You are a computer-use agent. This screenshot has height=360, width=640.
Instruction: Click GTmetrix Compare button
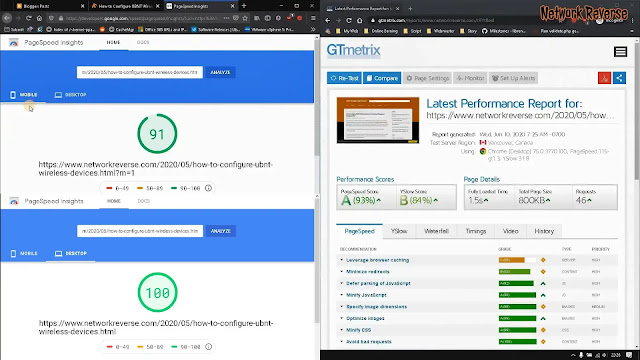click(x=382, y=78)
